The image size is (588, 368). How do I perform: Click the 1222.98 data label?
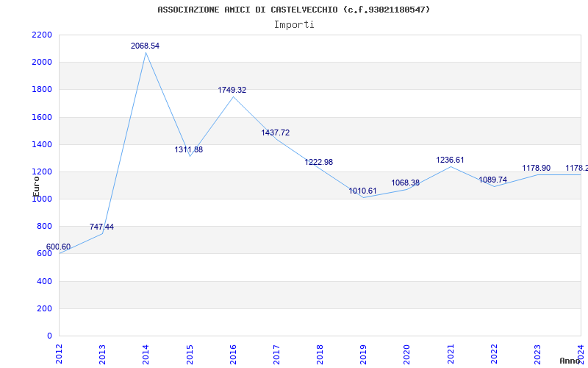coord(319,162)
